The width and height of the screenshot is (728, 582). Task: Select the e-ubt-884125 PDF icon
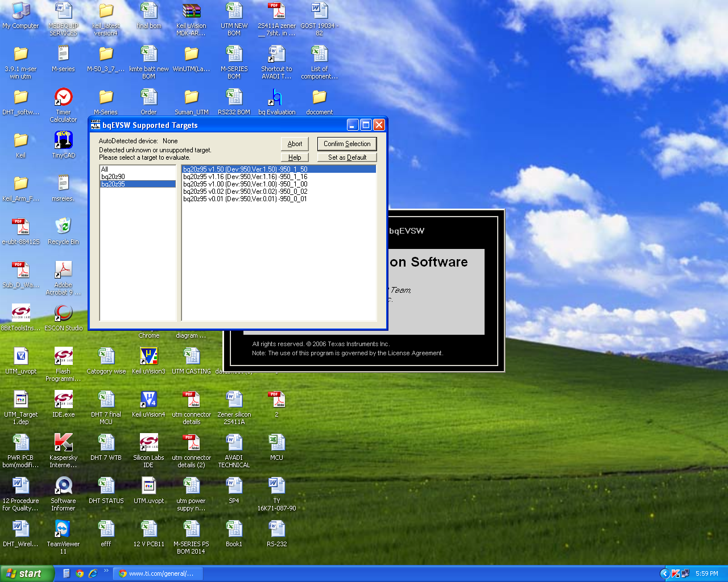[x=20, y=231]
